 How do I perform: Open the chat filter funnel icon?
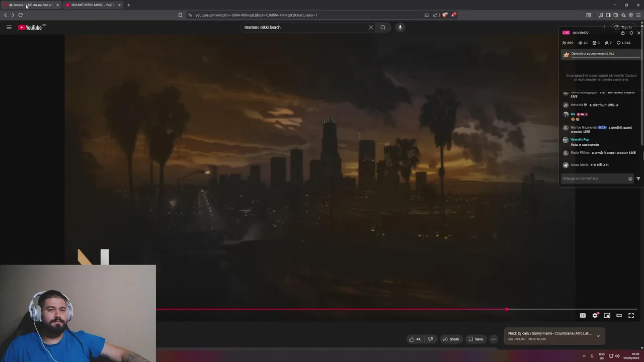coord(638,178)
